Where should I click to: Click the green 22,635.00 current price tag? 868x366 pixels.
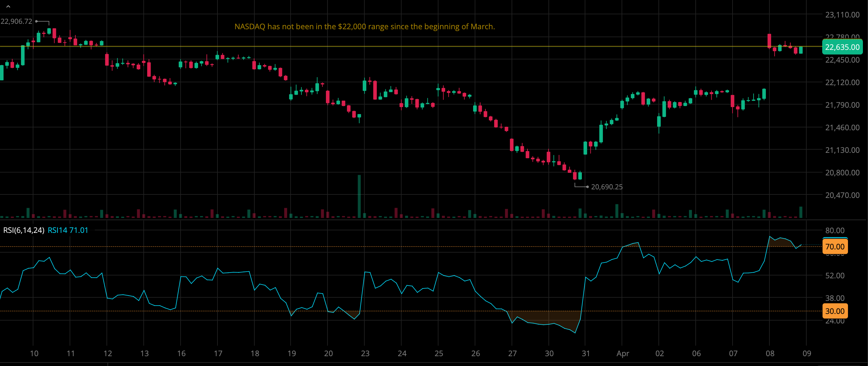[x=842, y=47]
